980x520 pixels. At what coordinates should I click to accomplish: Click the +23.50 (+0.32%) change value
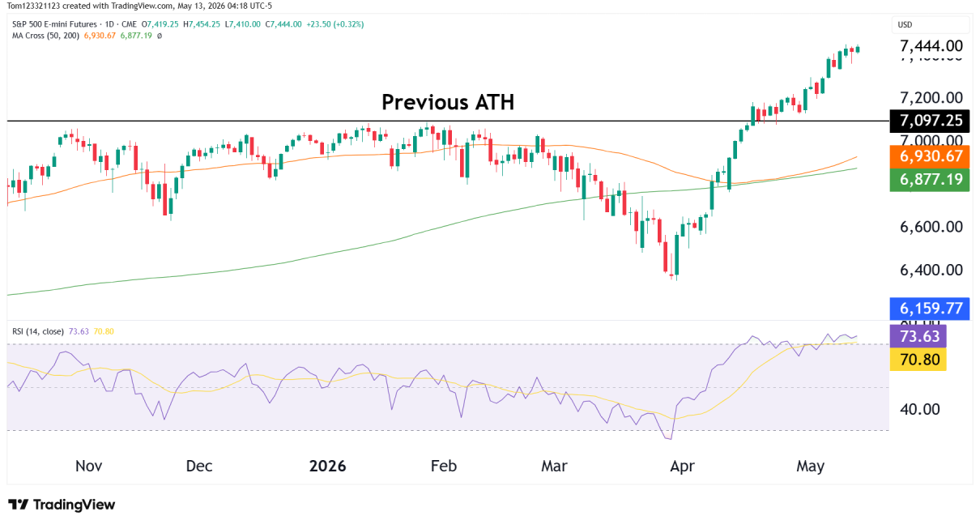336,24
